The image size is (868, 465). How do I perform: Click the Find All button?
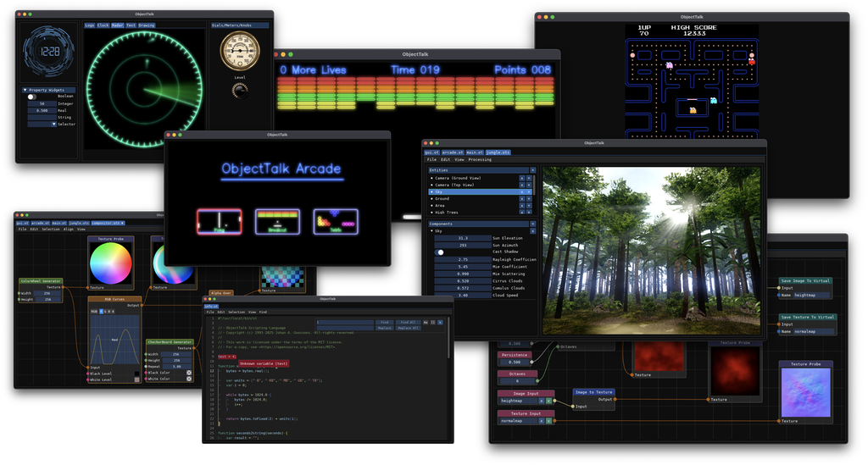point(408,323)
